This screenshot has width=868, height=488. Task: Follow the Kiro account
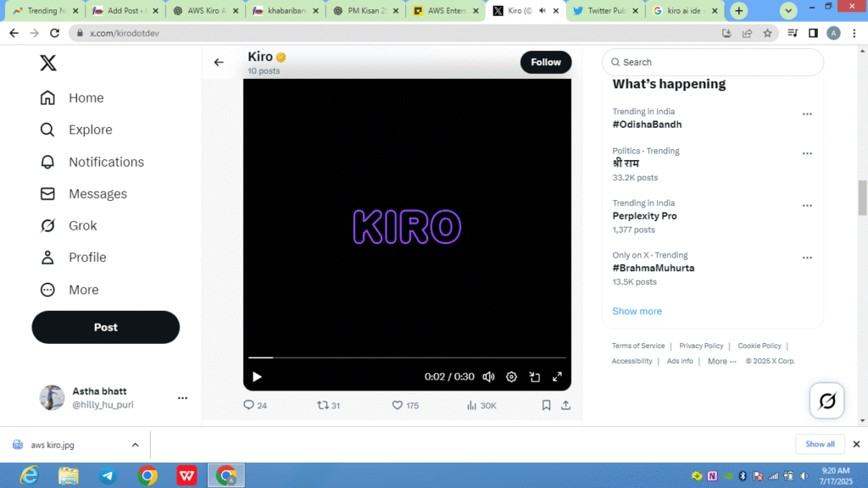tap(546, 62)
